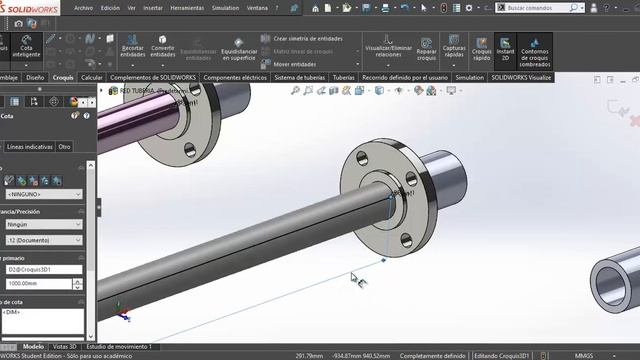
Task: Click Convertir entidades tool
Action: [162, 46]
